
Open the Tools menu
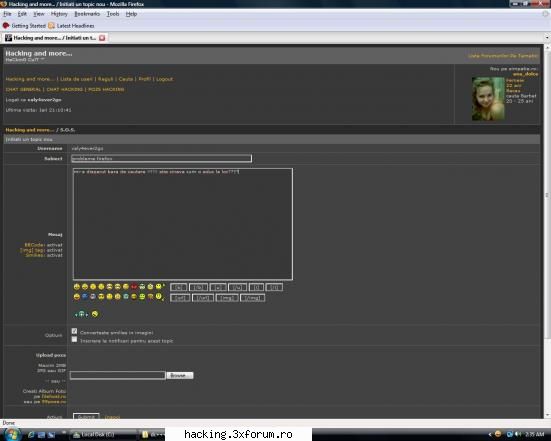pyautogui.click(x=113, y=14)
